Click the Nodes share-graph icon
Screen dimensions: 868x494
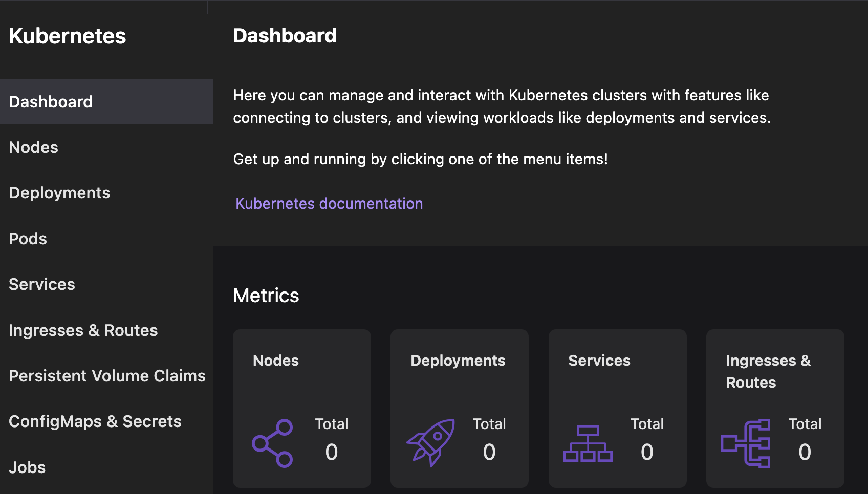coord(272,443)
